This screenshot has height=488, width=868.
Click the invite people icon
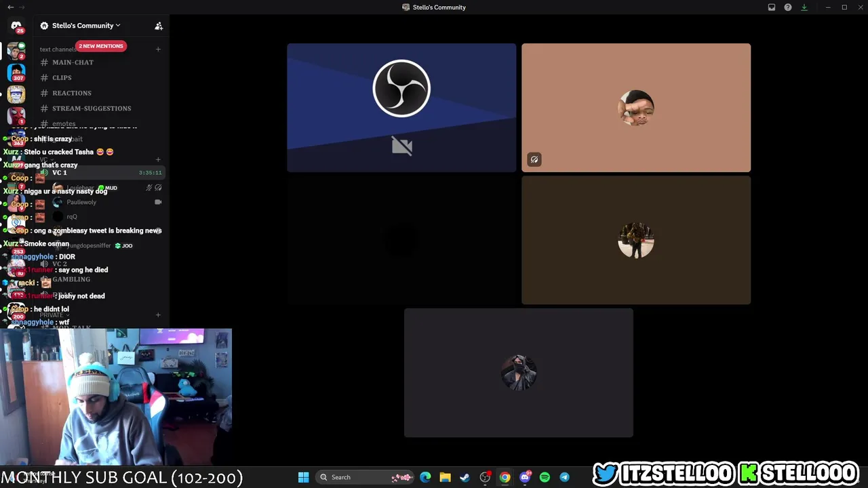pyautogui.click(x=159, y=26)
